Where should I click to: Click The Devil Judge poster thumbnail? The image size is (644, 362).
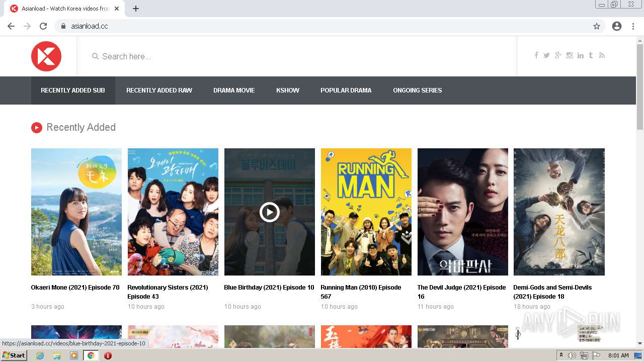pos(463,212)
